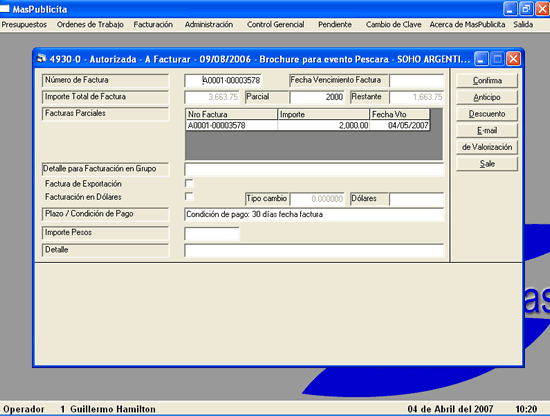Image resolution: width=550 pixels, height=416 pixels.
Task: Tick the Facturación en Dólares checkbox
Action: [x=189, y=196]
